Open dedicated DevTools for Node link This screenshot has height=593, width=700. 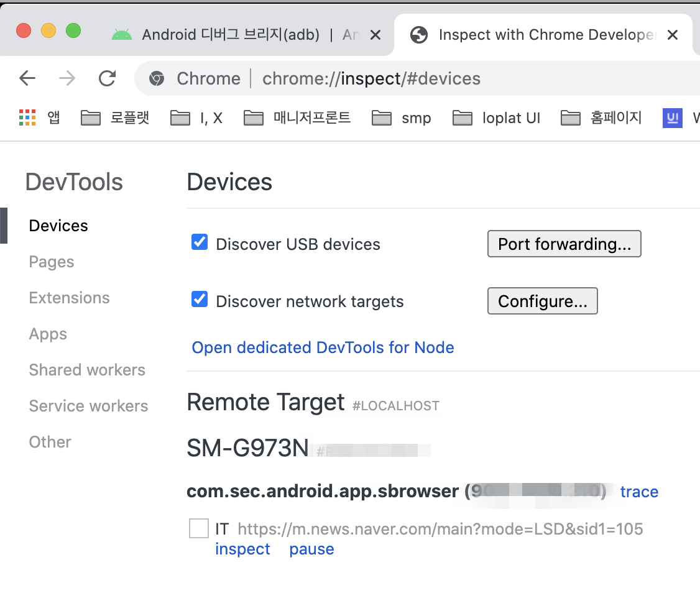(x=323, y=347)
